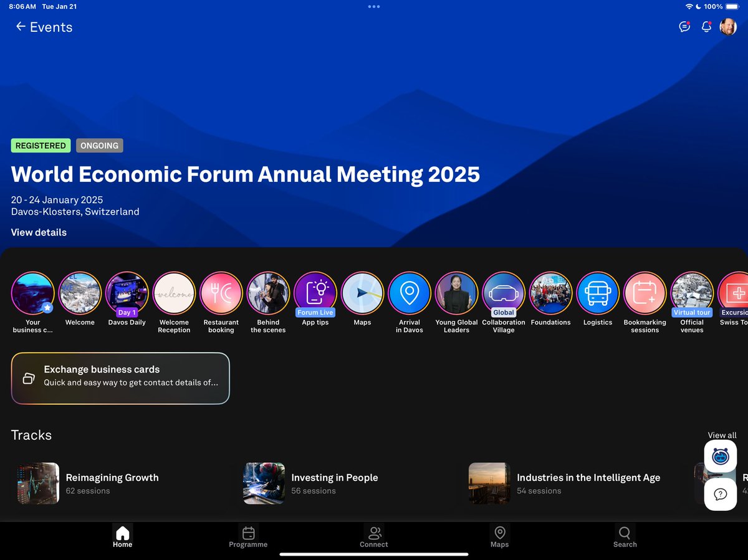Open the Restaurant booking story
The image size is (748, 560).
pos(221,293)
